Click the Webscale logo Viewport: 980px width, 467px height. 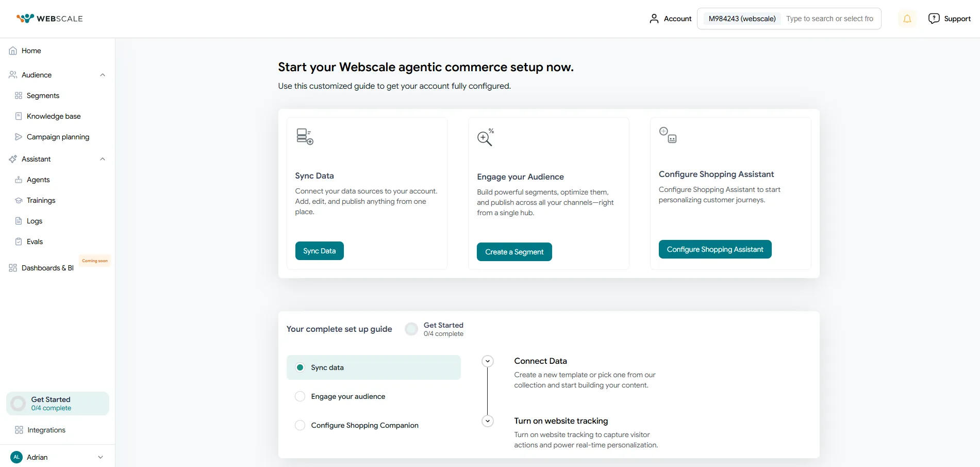point(49,19)
